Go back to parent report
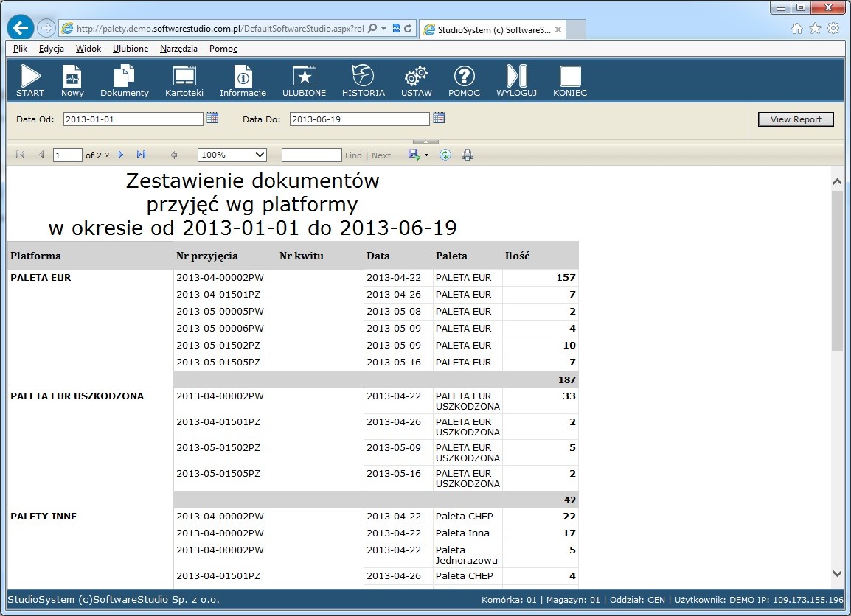The image size is (851, 616). (174, 155)
